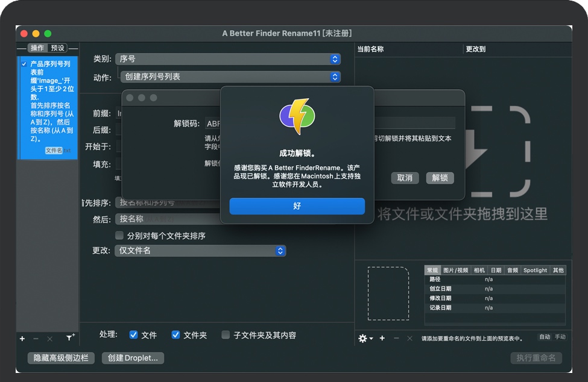Click the 取消 button in unlock window

405,178
